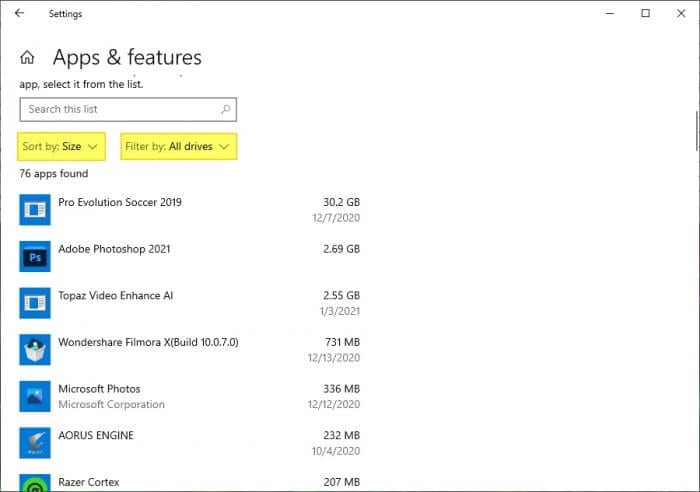This screenshot has height=492, width=700.
Task: Focus the Search this list field
Action: coord(128,109)
